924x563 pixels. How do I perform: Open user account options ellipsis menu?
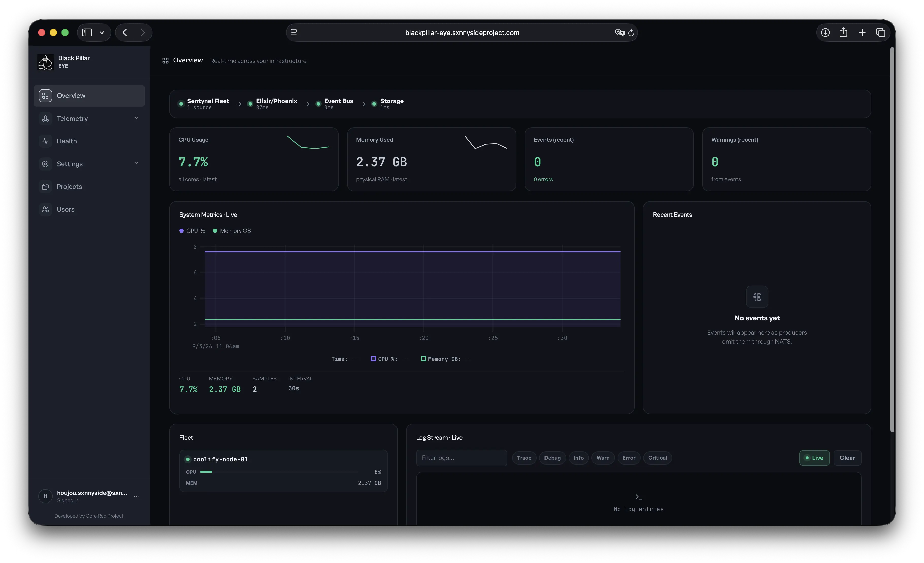tap(136, 496)
